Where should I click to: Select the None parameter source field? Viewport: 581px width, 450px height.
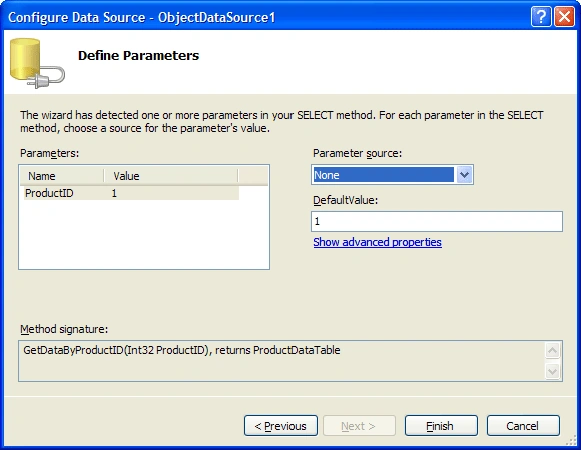click(383, 175)
